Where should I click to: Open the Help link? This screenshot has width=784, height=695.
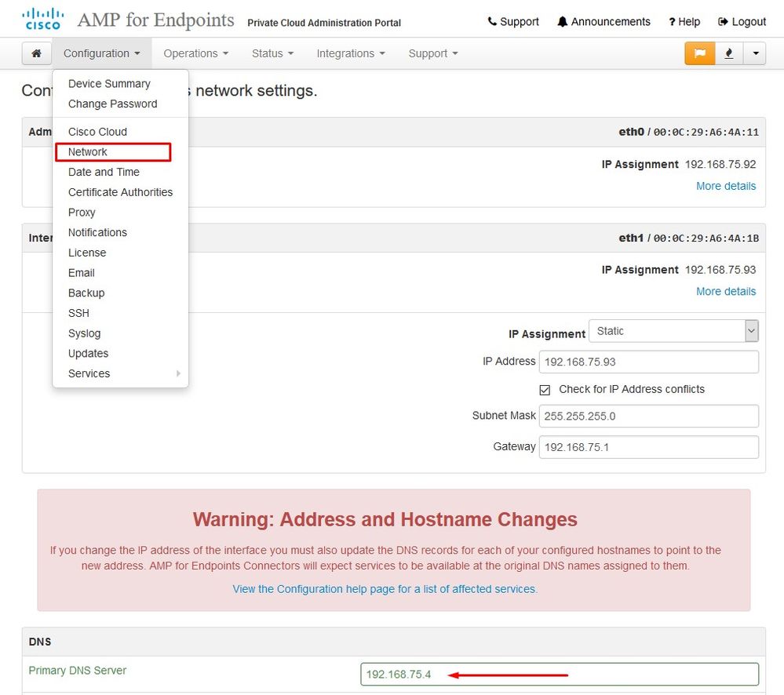[x=684, y=21]
